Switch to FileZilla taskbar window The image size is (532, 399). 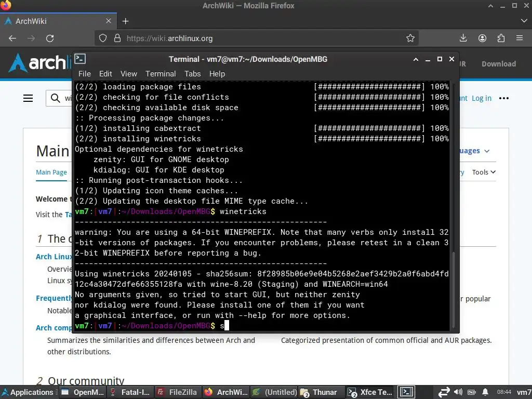pyautogui.click(x=178, y=392)
